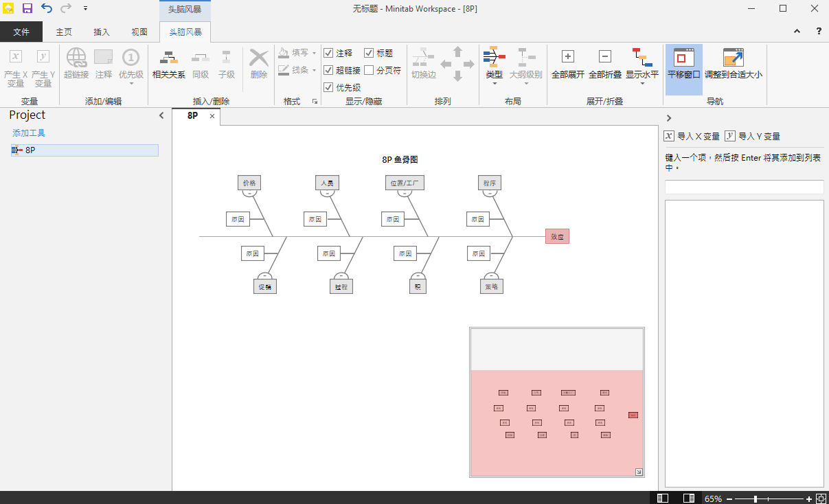Uncheck the 超链接 checkbox in 显示/隐藏
Screen dimensions: 829x504
328,70
